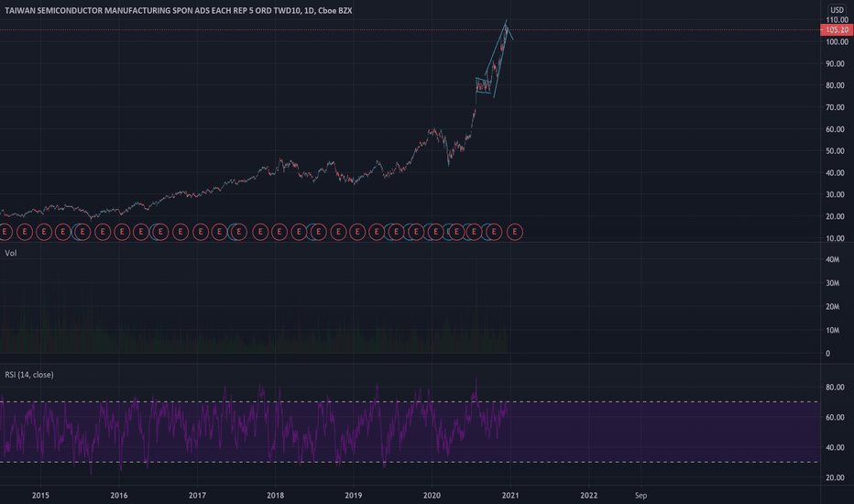Click the 50.00 price axis label

835,151
